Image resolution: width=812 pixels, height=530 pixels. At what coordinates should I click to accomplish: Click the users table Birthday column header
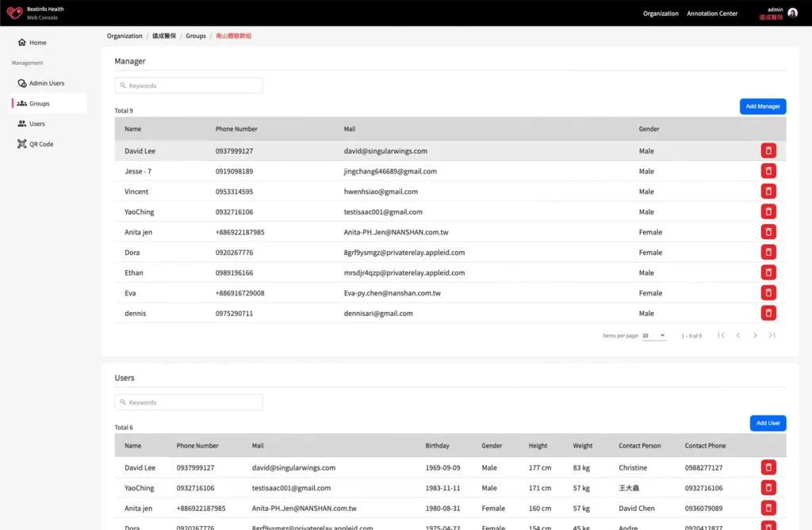(x=437, y=446)
